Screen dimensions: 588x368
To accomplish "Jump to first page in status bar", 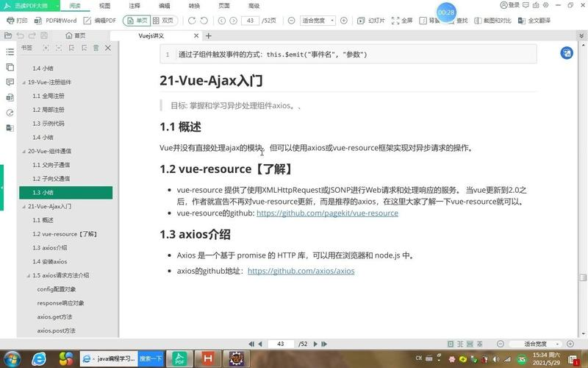I will (251, 344).
